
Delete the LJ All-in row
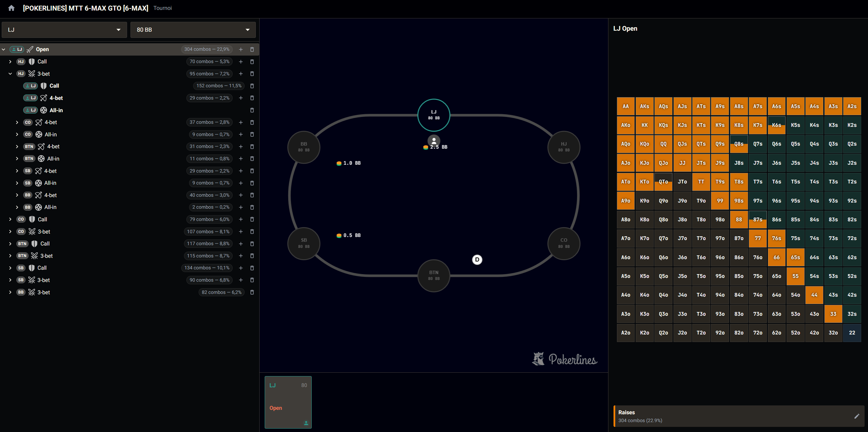[x=252, y=110]
